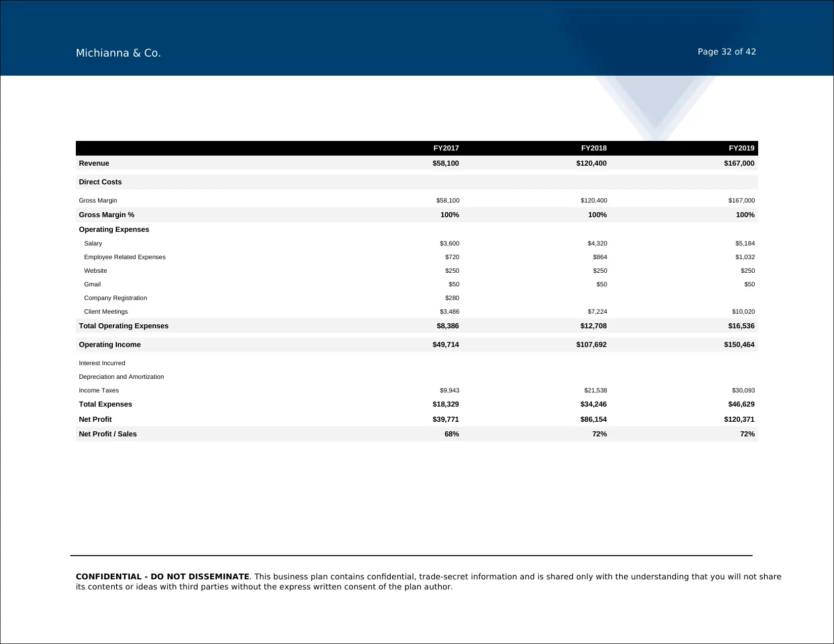The width and height of the screenshot is (834, 644).
Task: Click FY2019 Salary value $5,184
Action: (x=745, y=243)
